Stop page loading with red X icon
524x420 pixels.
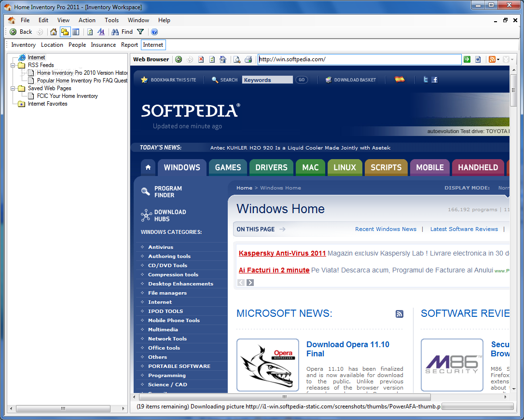click(x=201, y=59)
